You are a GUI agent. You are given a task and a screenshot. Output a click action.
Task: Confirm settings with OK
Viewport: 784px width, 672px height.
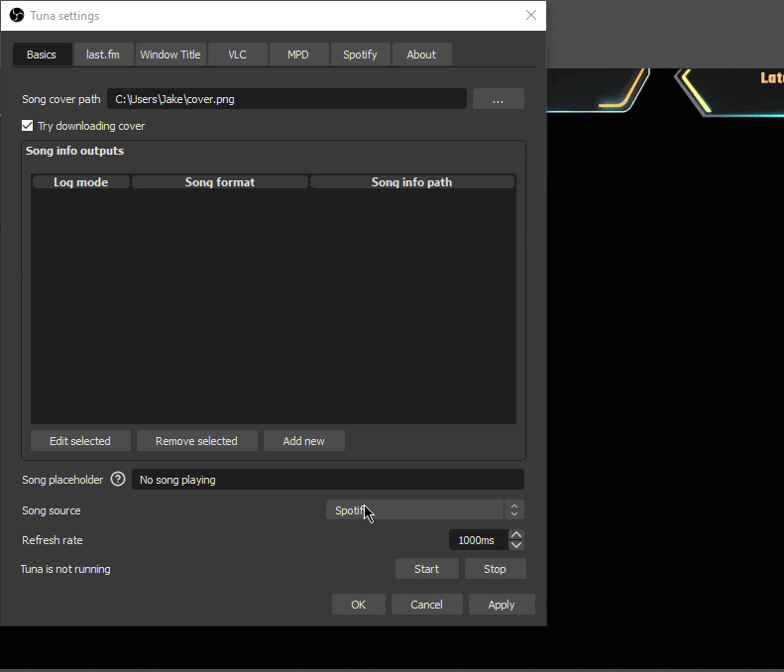coord(359,605)
